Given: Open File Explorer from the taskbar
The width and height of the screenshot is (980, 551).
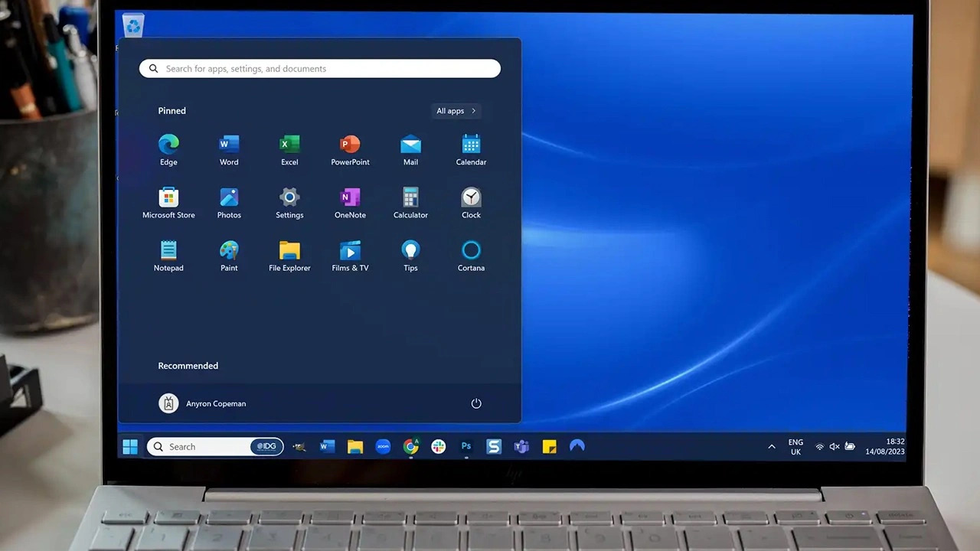Looking at the screenshot, I should click(x=355, y=446).
